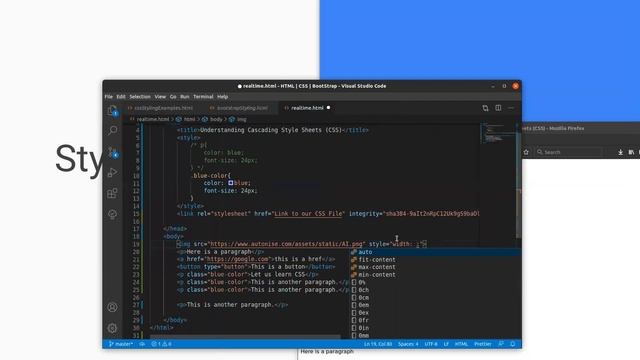Open the Selection menu
Image resolution: width=640 pixels, height=360 pixels.
click(x=140, y=97)
